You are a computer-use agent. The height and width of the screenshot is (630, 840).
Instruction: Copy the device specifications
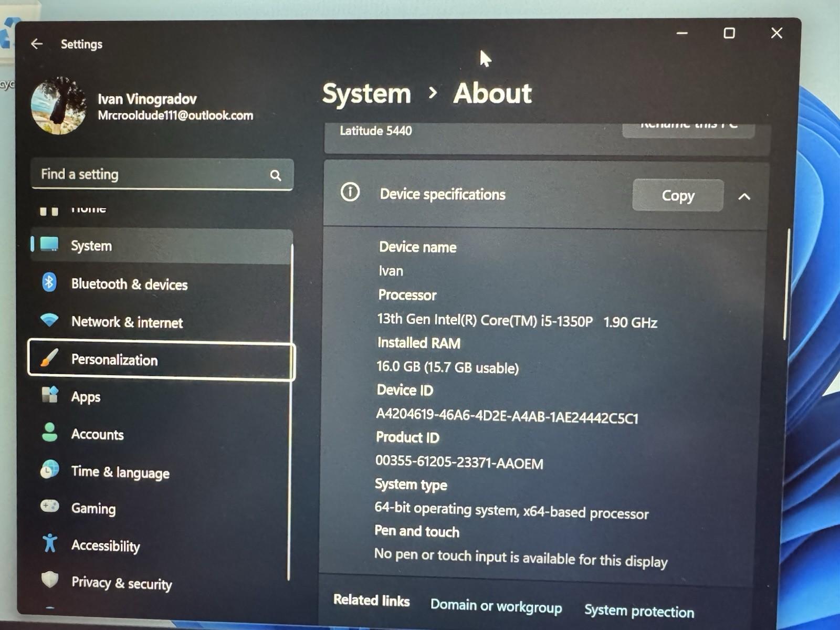point(678,195)
